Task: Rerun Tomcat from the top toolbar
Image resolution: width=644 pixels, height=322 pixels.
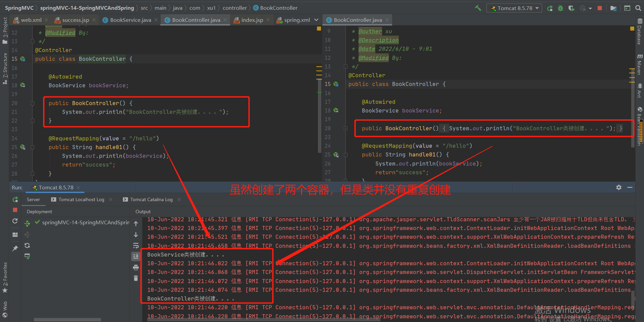Action: 550,8
